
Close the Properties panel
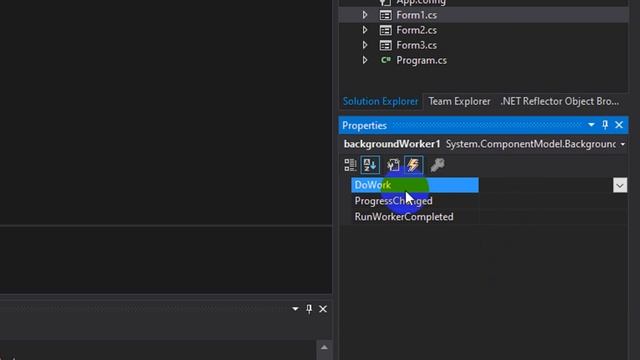point(619,125)
